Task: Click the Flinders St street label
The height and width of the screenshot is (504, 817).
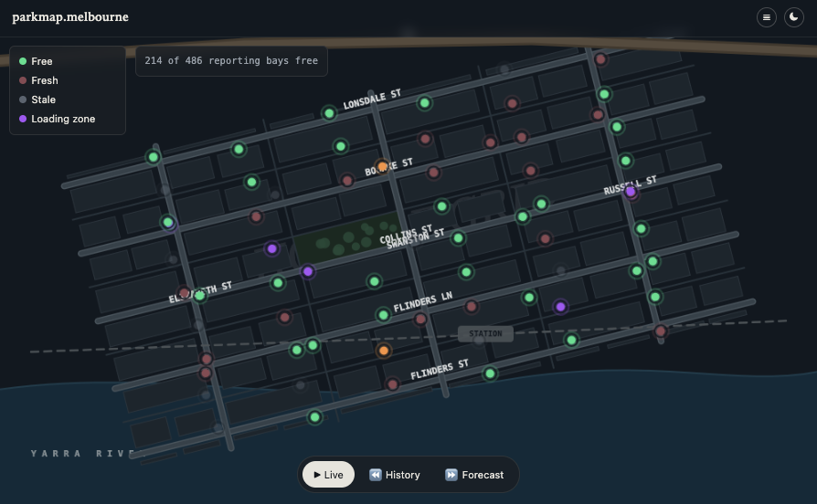Action: click(x=440, y=369)
